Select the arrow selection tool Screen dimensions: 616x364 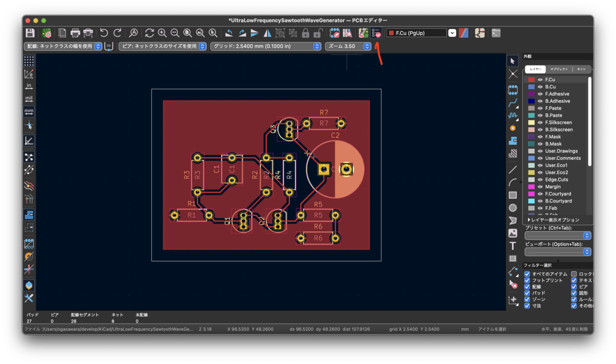tap(513, 61)
